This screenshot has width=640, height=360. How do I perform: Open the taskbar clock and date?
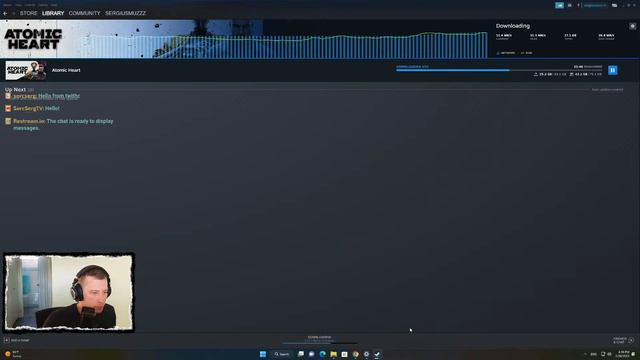pyautogui.click(x=623, y=354)
